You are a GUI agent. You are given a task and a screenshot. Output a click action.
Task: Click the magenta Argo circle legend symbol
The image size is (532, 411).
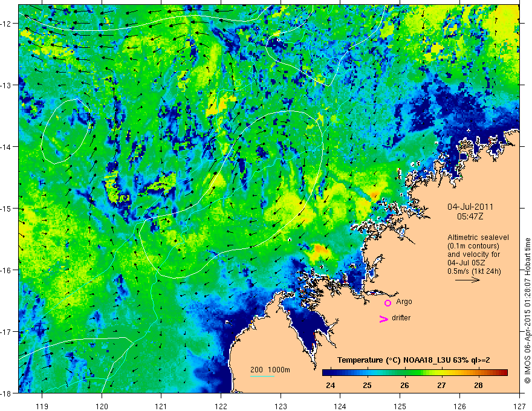[x=388, y=303]
